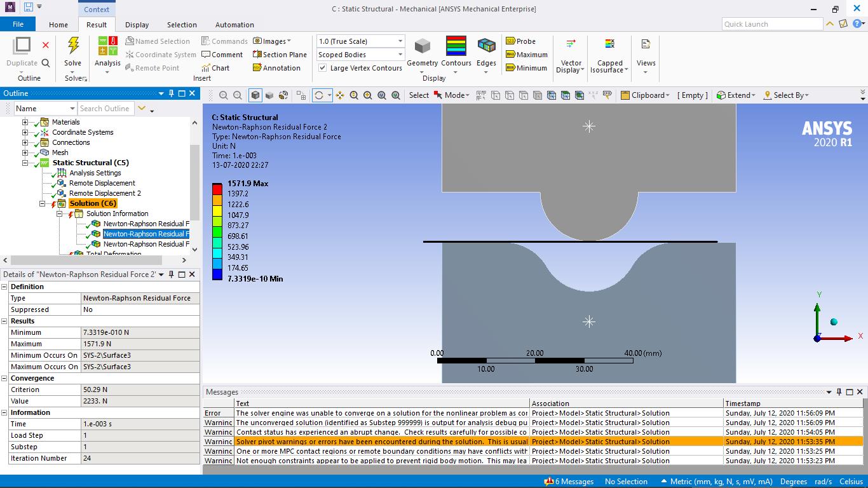Screen dimensions: 868x488
Task: Activate the Probe tool
Action: pyautogui.click(x=520, y=41)
